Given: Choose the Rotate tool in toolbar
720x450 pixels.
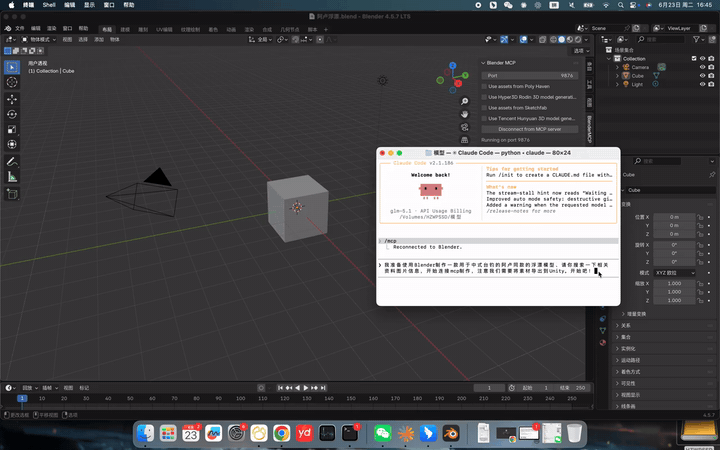Looking at the screenshot, I should click(x=12, y=114).
